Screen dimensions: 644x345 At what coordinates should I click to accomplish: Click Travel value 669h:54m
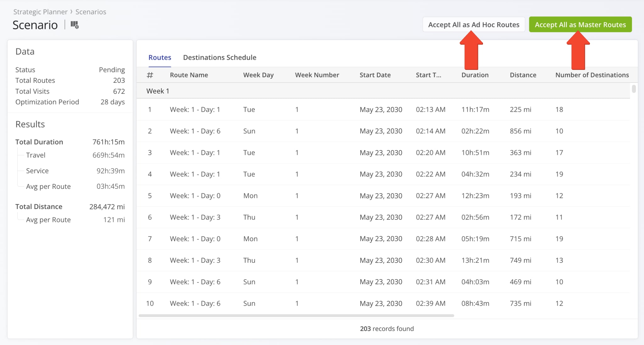[x=108, y=155]
